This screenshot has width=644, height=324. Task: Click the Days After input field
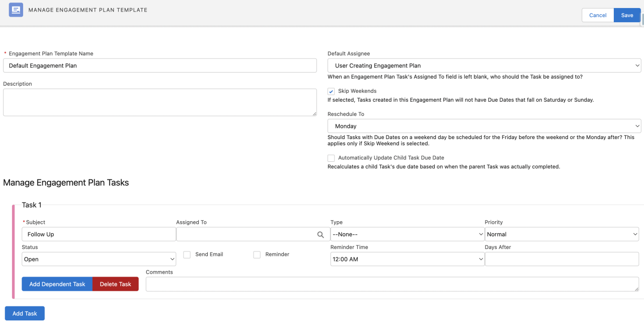pyautogui.click(x=562, y=259)
